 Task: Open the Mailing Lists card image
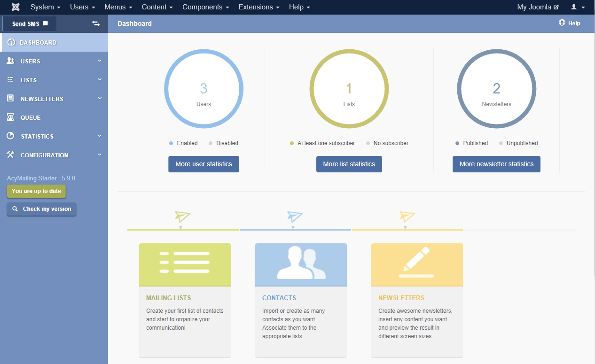[185, 264]
